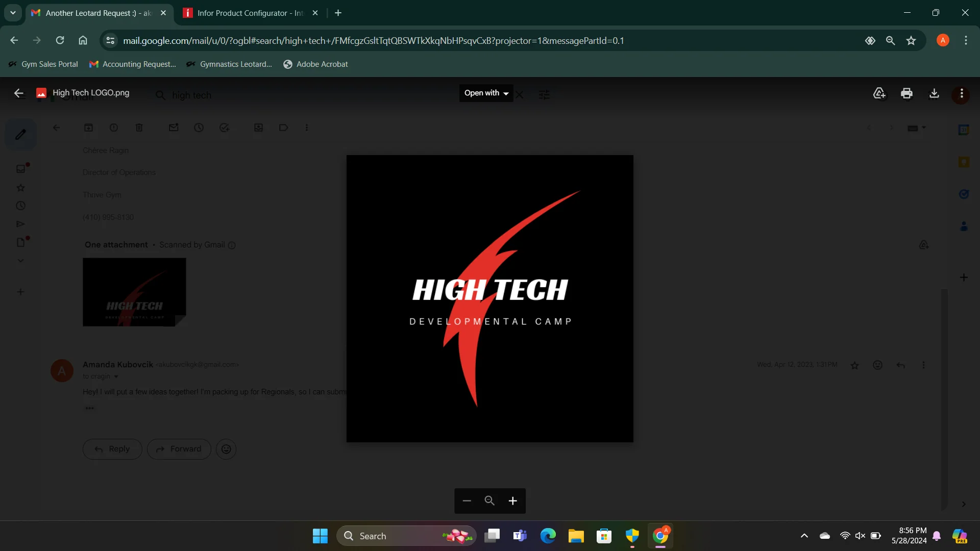Open File Explorer from taskbar
The image size is (980, 551).
(576, 536)
